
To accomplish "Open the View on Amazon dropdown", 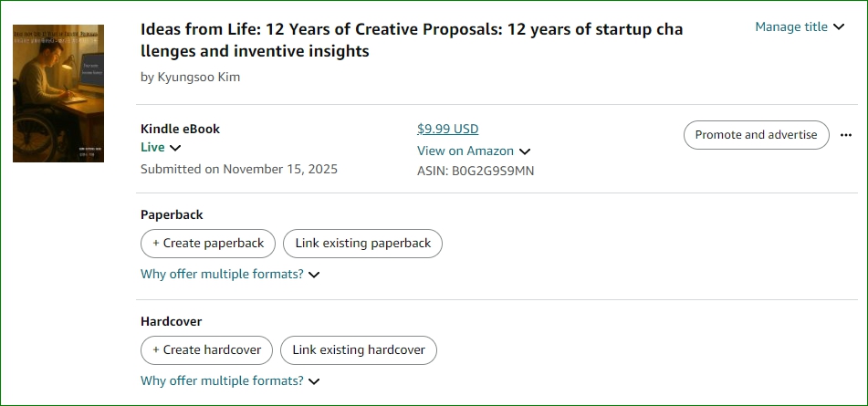I will [465, 151].
